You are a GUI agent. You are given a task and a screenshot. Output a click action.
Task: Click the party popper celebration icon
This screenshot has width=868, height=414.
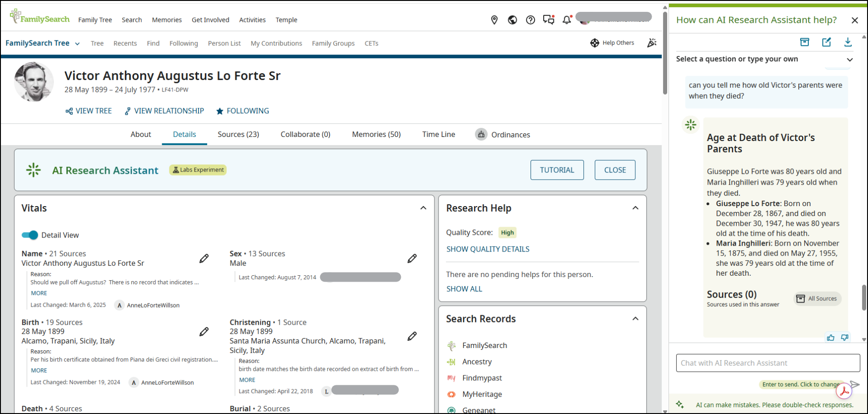coord(652,43)
